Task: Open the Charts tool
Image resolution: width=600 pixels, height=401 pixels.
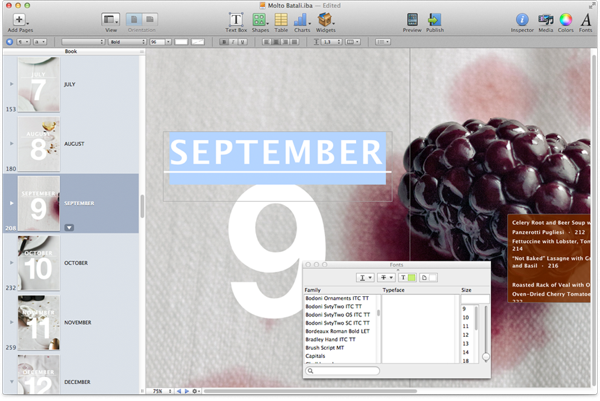Action: coord(302,20)
